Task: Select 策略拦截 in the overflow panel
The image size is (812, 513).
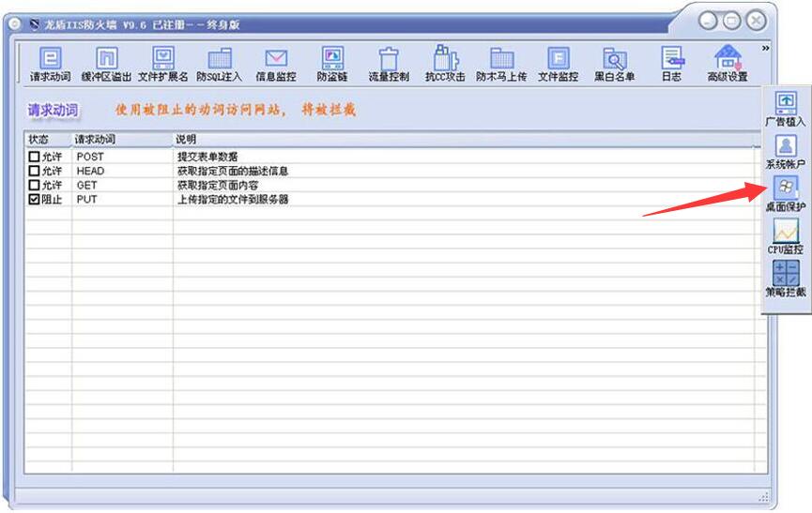Action: [x=786, y=279]
